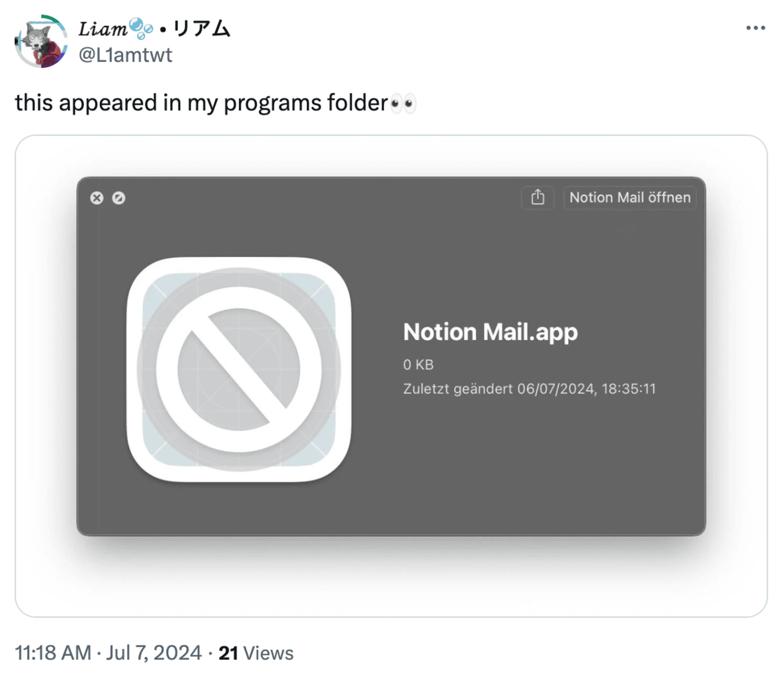The height and width of the screenshot is (675, 784).
Task: Click the share/export icon in the preview window
Action: coord(538,198)
